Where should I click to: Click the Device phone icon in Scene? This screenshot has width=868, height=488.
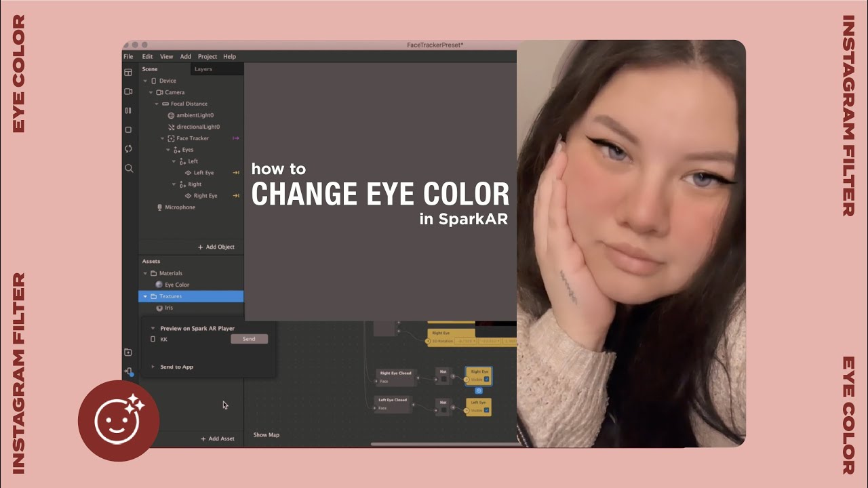click(x=153, y=81)
